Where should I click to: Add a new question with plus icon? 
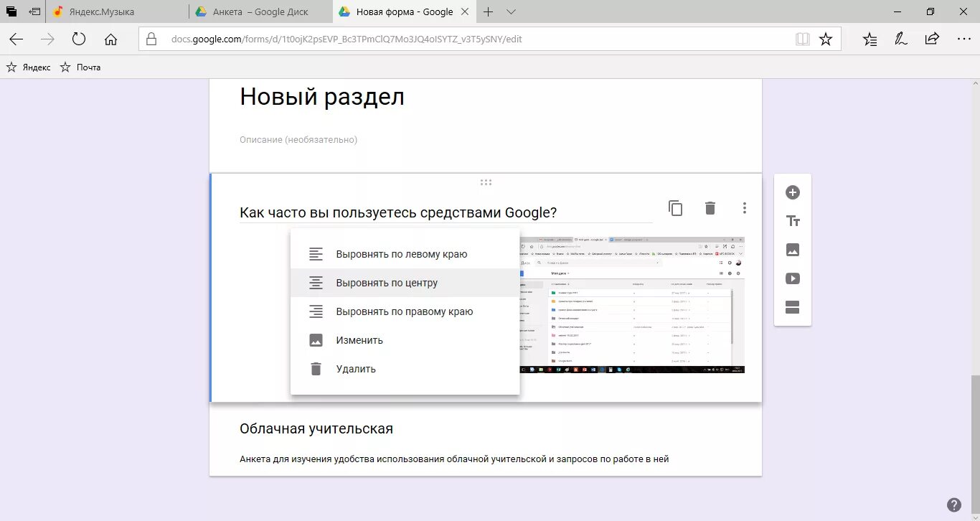[x=793, y=192]
